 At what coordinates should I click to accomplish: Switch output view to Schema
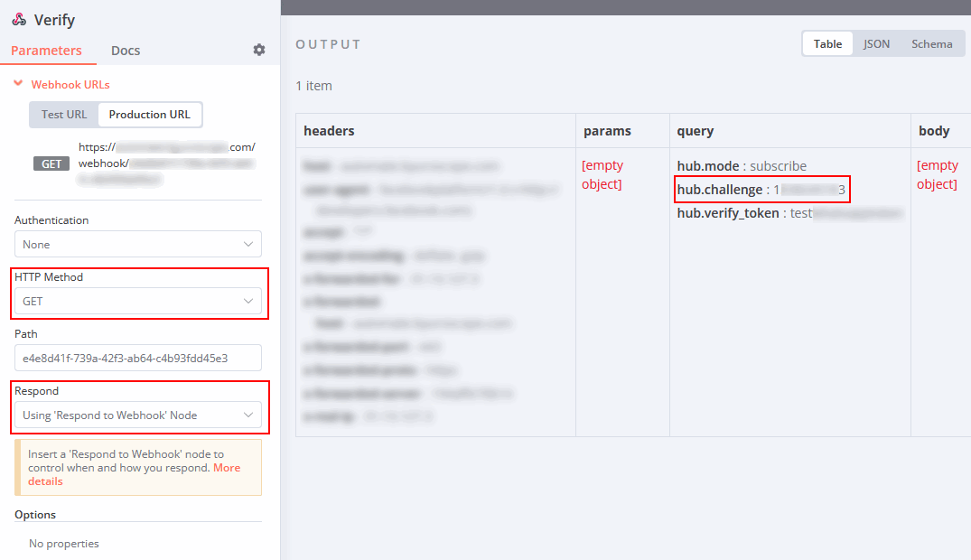pyautogui.click(x=931, y=42)
